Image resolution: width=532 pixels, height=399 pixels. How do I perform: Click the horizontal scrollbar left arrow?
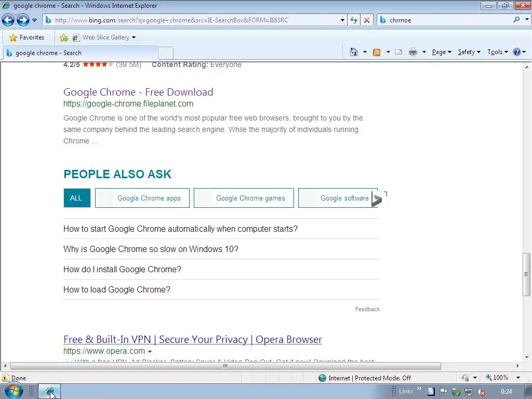[5, 366]
